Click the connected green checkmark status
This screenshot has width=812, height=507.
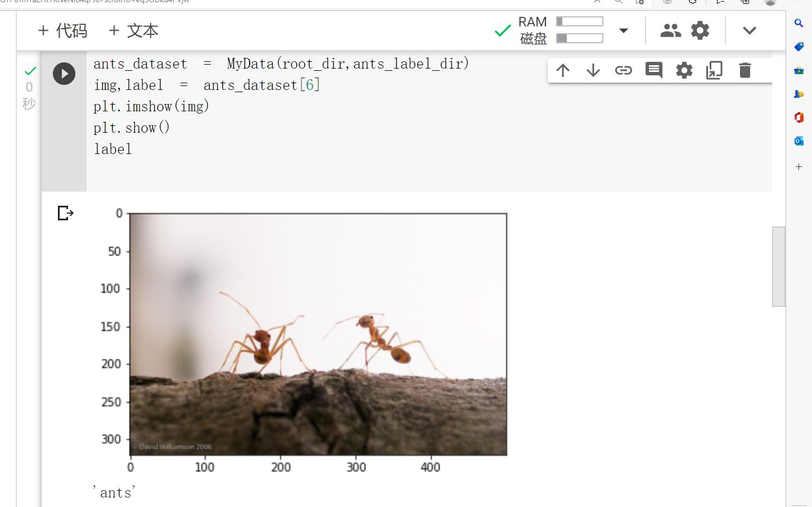(503, 30)
